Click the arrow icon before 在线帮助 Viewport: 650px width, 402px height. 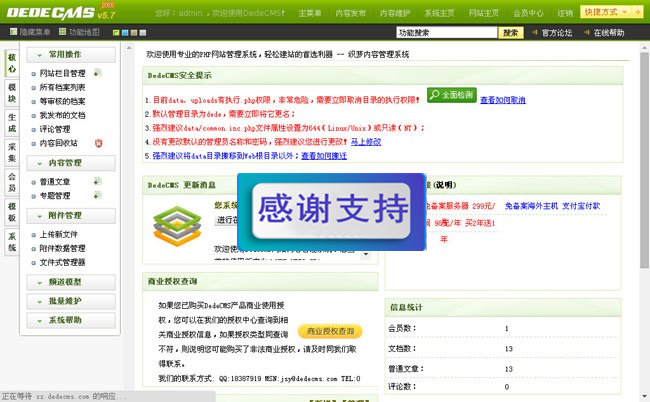pyautogui.click(x=587, y=32)
